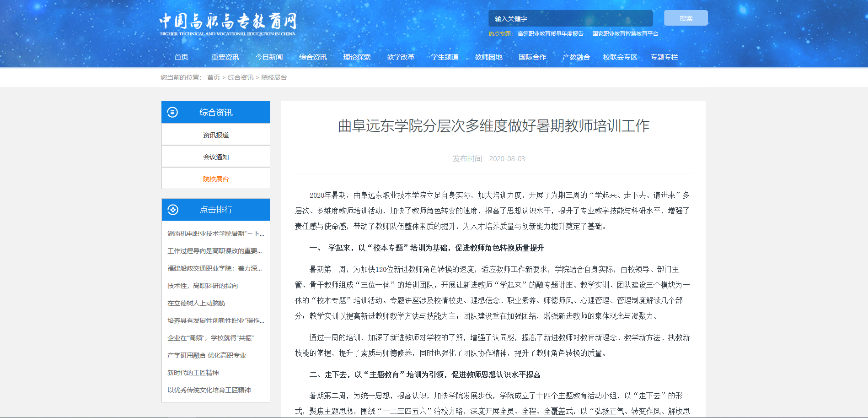Open the 国际合作 navigation item
Viewport: 868px width, 418px height.
point(532,57)
